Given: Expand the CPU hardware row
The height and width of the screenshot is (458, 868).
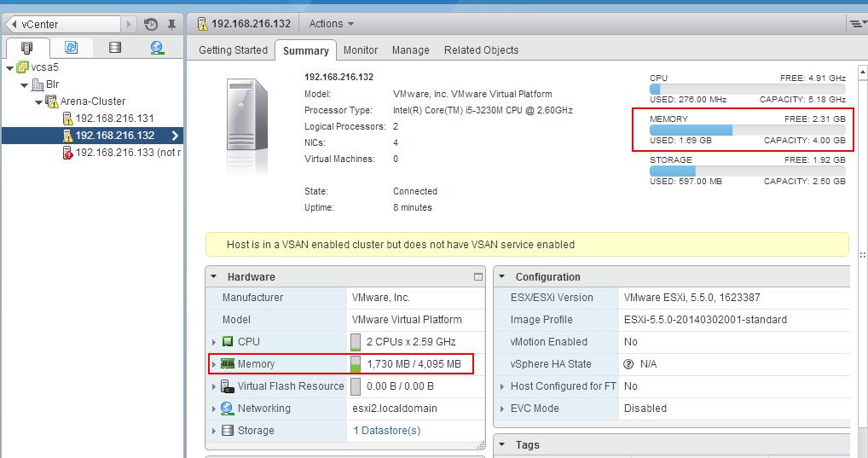Looking at the screenshot, I should (214, 342).
